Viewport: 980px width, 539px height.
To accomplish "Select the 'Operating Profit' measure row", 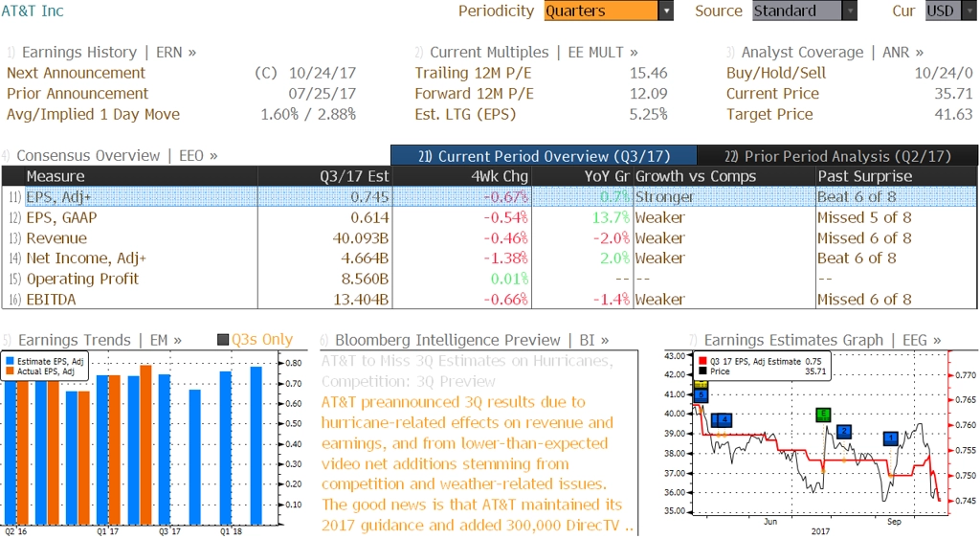I will tap(489, 279).
